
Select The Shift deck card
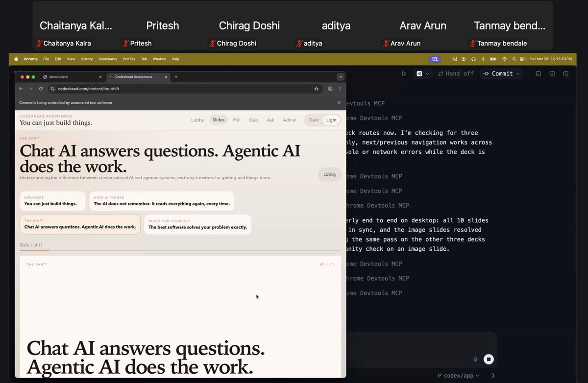coord(80,224)
